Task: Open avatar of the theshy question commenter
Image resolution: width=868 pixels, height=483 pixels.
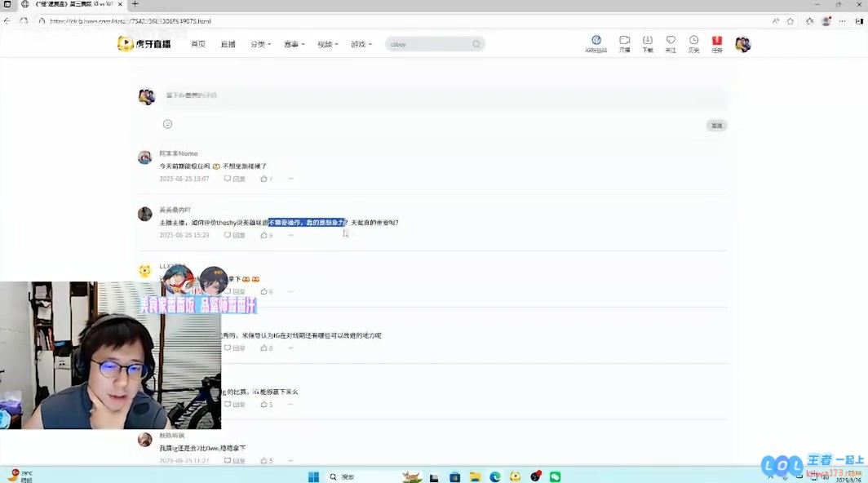Action: pos(145,214)
